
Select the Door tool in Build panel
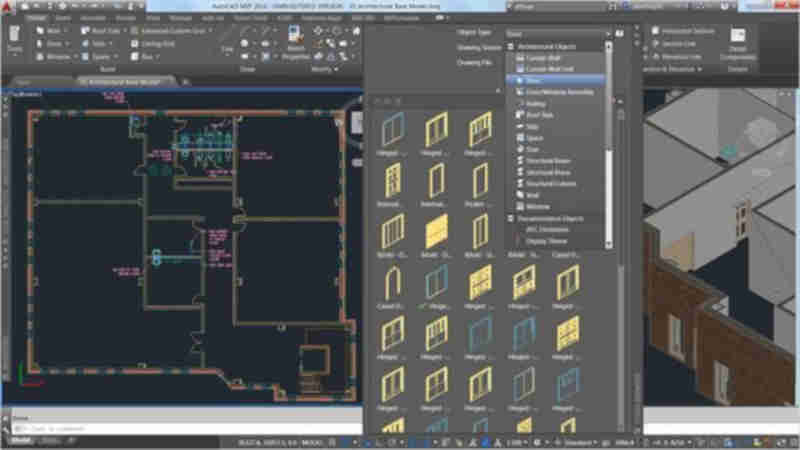click(x=50, y=44)
